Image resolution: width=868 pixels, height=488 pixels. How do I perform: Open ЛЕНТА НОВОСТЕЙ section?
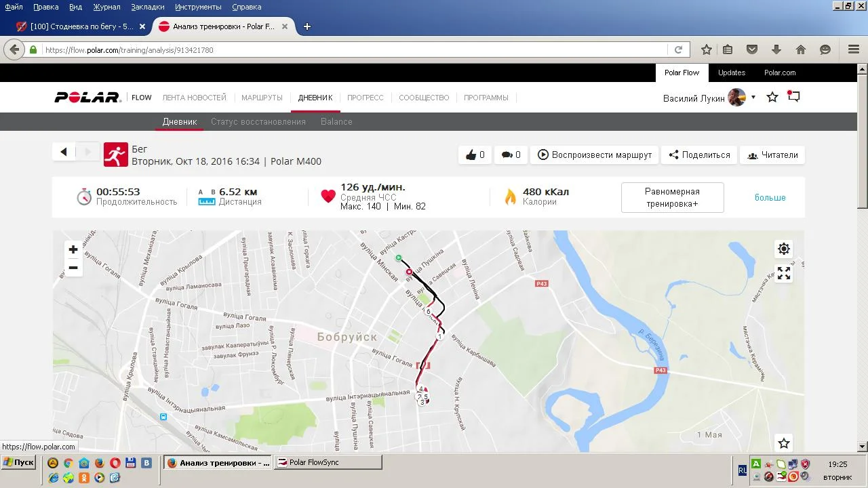[x=195, y=98]
